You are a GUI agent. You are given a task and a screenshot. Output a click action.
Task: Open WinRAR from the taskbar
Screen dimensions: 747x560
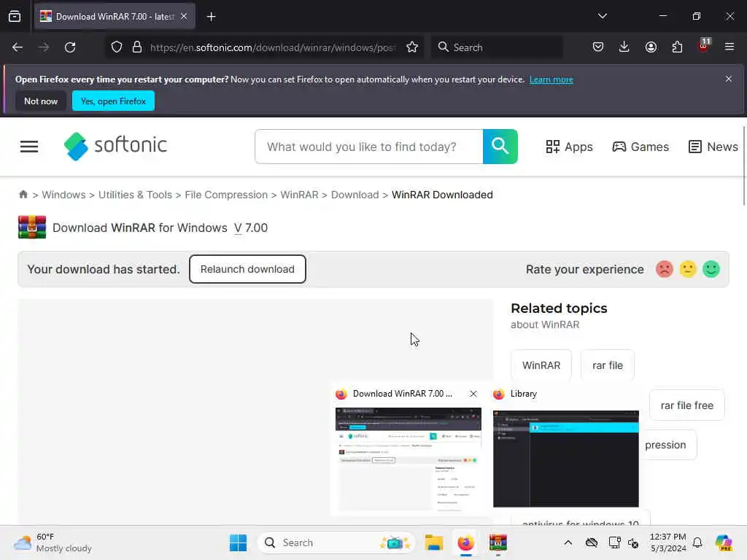click(498, 542)
